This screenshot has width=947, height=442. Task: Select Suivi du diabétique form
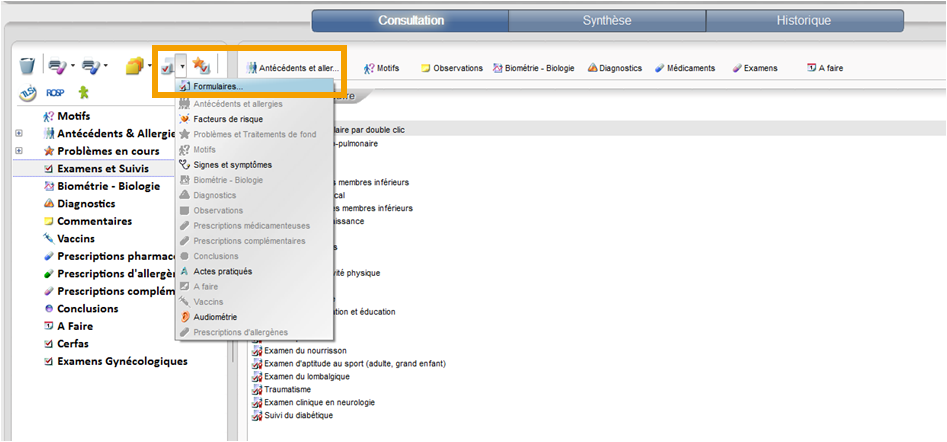[x=292, y=415]
